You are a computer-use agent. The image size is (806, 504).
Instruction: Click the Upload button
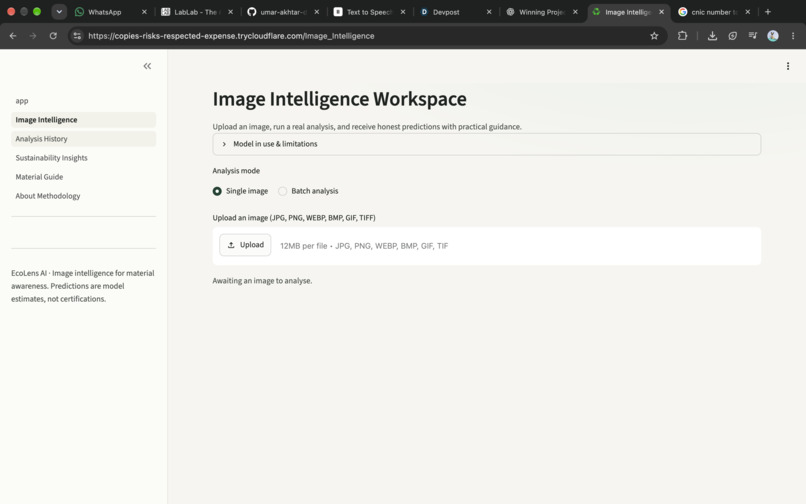(245, 245)
